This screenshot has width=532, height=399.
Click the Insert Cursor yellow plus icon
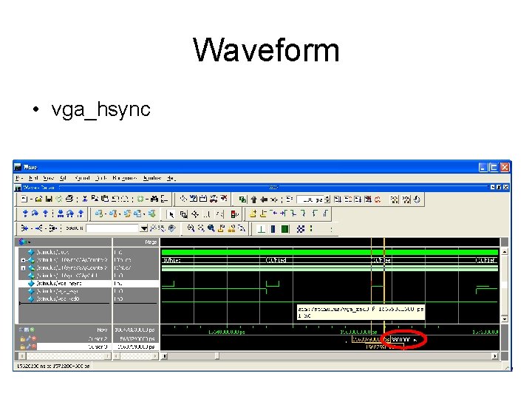tap(253, 214)
